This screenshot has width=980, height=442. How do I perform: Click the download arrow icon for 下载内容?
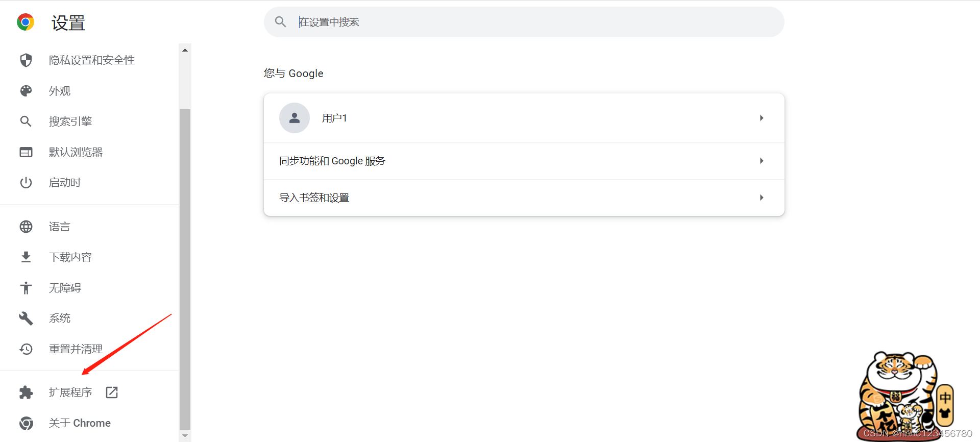coord(26,257)
